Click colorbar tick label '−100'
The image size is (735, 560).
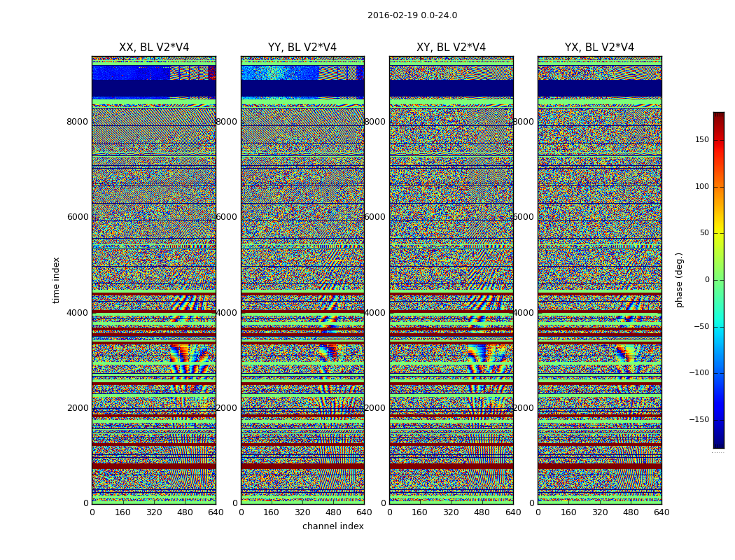[x=699, y=372]
